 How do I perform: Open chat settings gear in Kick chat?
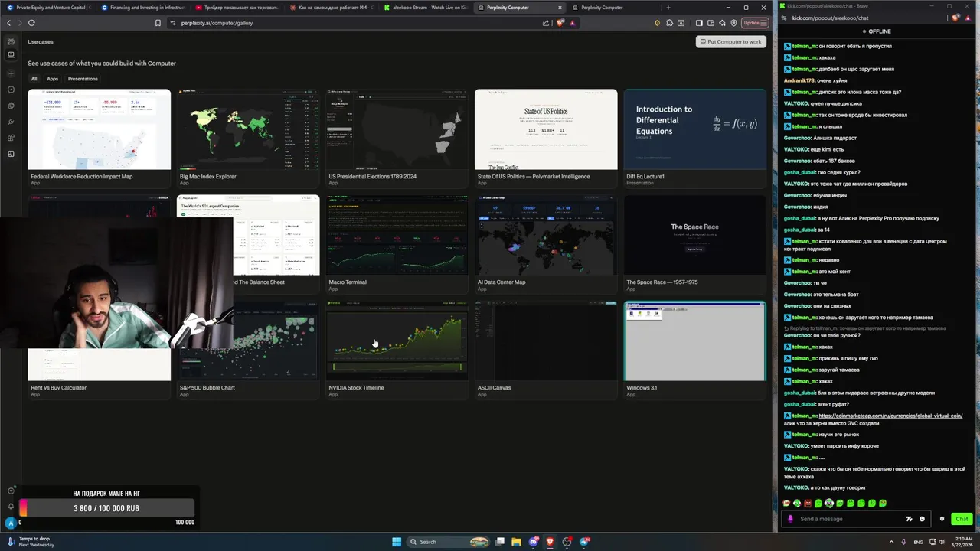(x=942, y=519)
